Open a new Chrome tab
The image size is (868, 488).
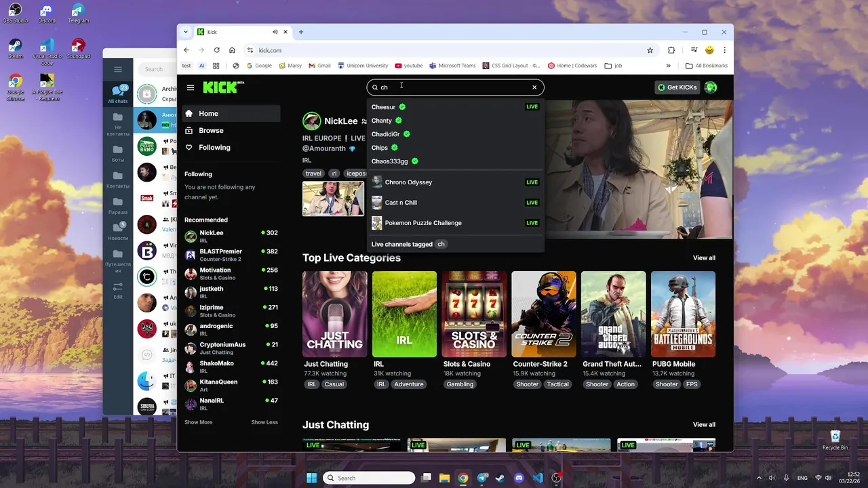click(301, 32)
